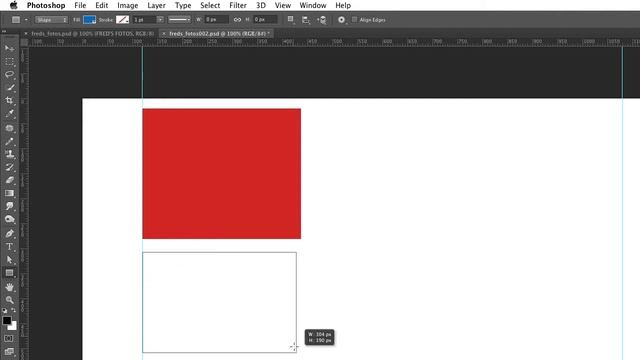Select the Path Selection tool

coord(9,260)
